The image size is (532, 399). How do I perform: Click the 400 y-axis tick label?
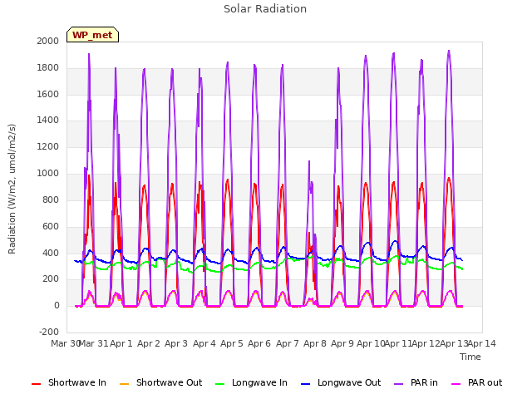pos(51,253)
